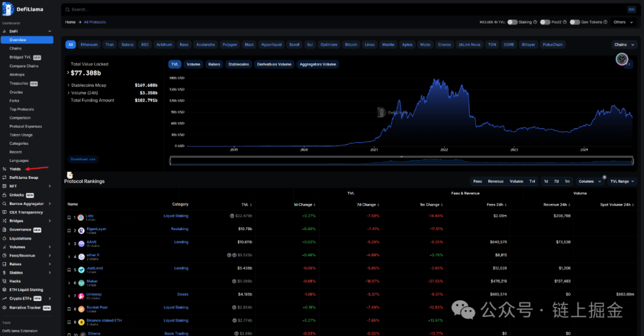The image size is (644, 336).
Task: Click the info icon next to Gov Tokens
Action: (605, 22)
